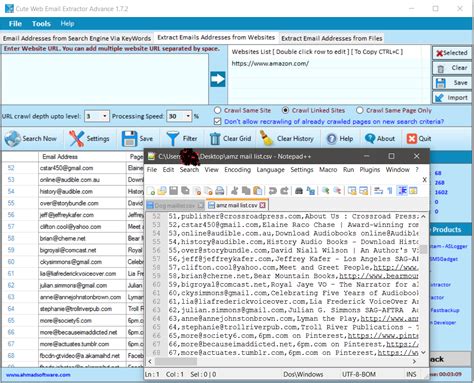Open www.ahmadsoftware.com link
The image size is (474, 383).
click(38, 375)
